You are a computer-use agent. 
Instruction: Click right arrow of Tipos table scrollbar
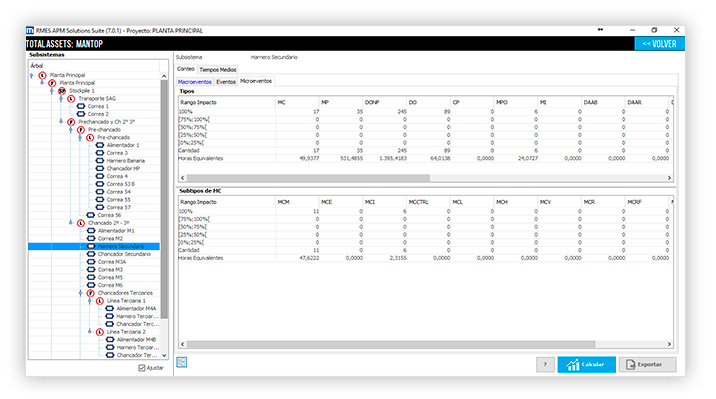pyautogui.click(x=669, y=178)
